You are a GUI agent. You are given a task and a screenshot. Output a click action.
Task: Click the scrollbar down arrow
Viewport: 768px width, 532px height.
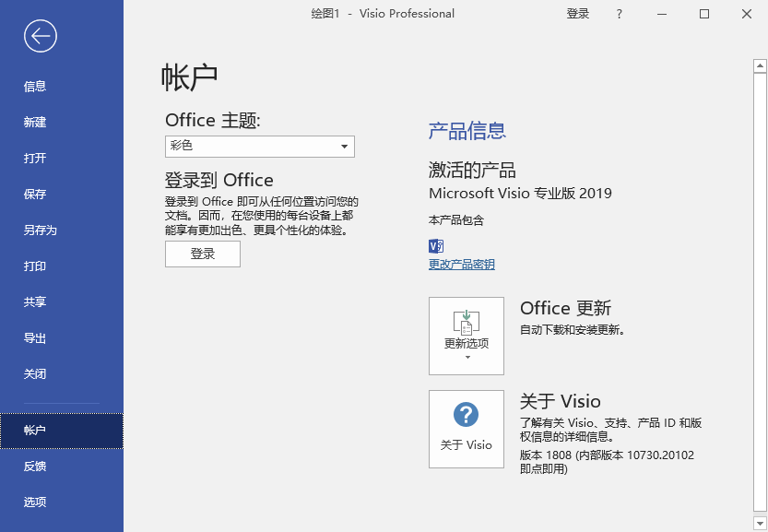click(x=760, y=524)
